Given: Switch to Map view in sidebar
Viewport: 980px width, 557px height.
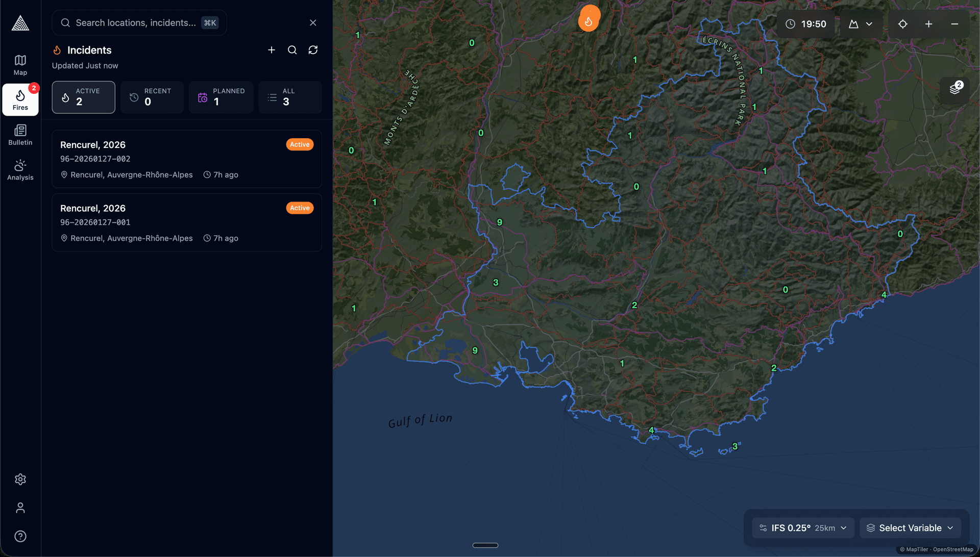Looking at the screenshot, I should (20, 64).
